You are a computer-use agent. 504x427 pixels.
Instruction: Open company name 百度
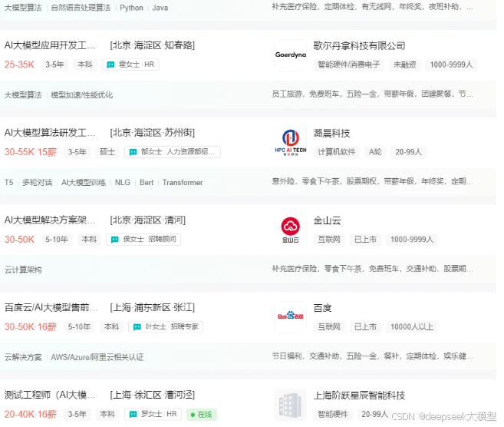323,308
